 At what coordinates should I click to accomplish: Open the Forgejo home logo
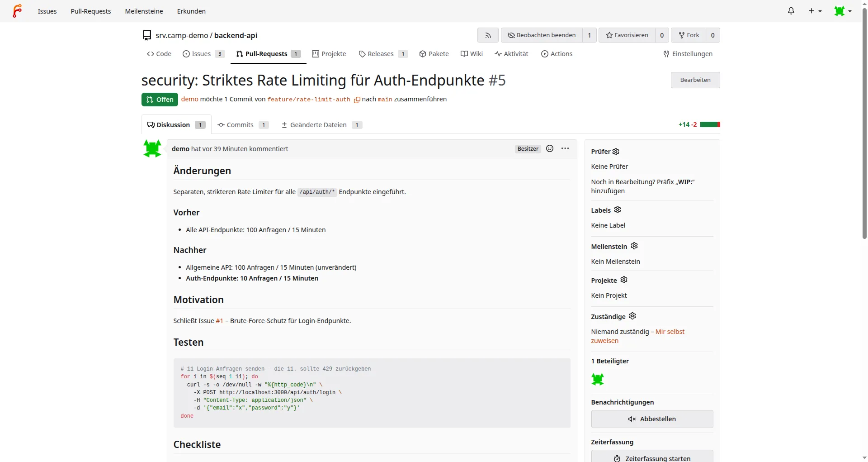point(17,11)
